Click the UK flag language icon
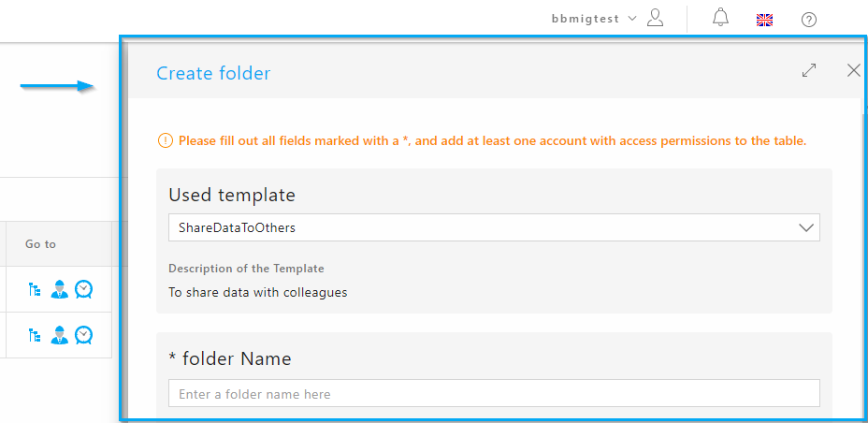The image size is (868, 423). click(764, 21)
